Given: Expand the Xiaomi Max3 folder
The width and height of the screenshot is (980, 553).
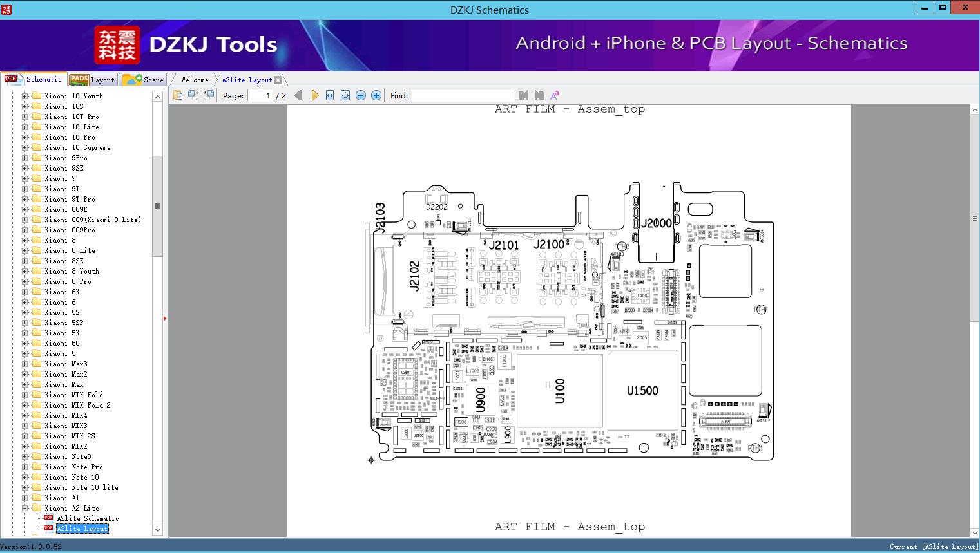Looking at the screenshot, I should click(24, 364).
